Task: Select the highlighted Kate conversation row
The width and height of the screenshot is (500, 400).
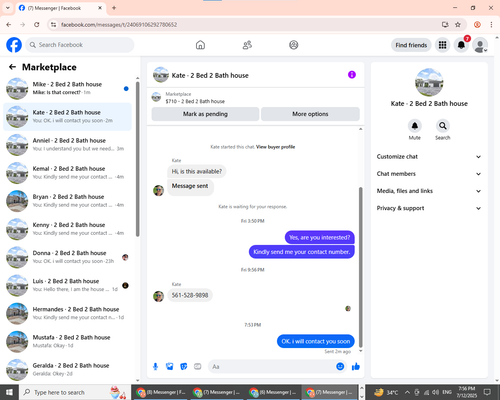Action: 67,117
